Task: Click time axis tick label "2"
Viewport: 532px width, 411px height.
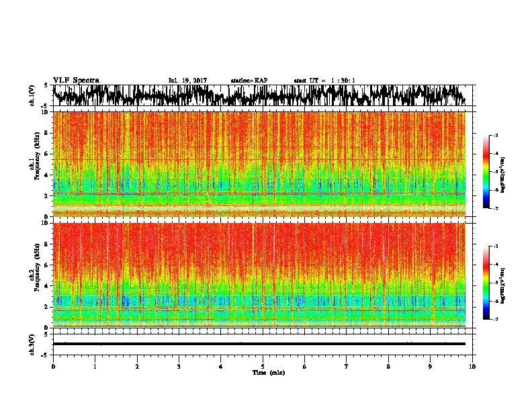Action: (x=137, y=367)
